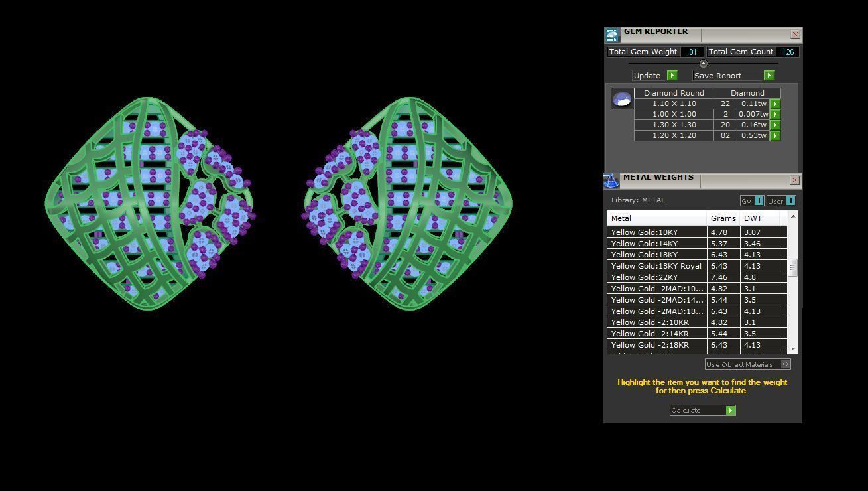This screenshot has height=491, width=868.
Task: Click the Diamond Round header cell
Action: 674,93
